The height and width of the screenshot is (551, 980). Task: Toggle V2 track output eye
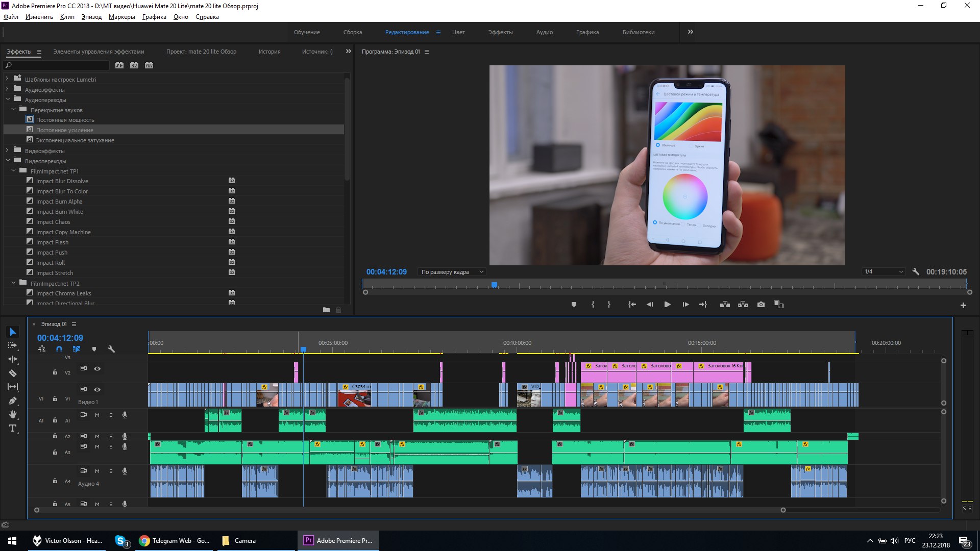pos(97,368)
